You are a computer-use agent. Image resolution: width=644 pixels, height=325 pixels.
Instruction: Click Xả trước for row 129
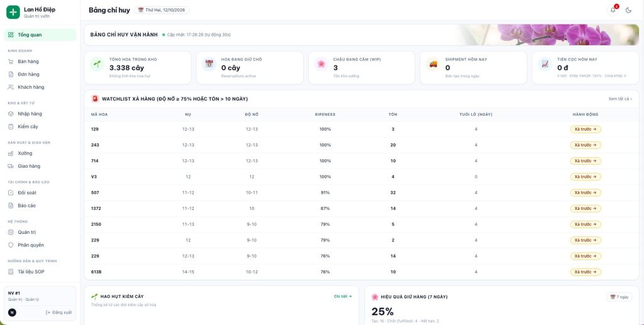coord(586,129)
